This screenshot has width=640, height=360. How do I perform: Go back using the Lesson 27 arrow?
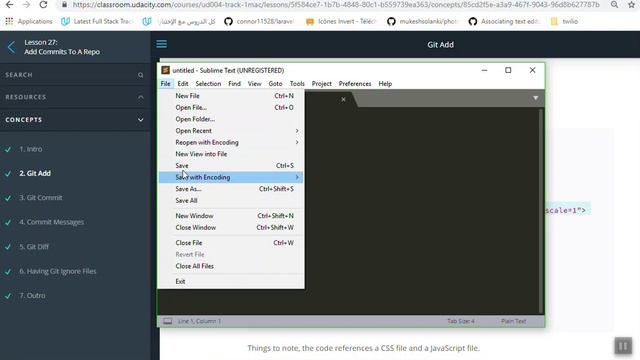click(x=11, y=47)
